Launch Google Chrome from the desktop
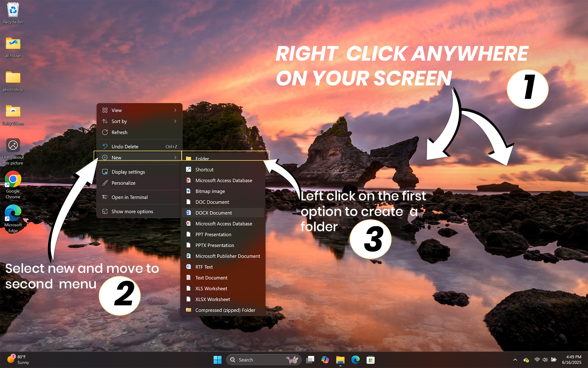The width and height of the screenshot is (588, 368). point(13,182)
